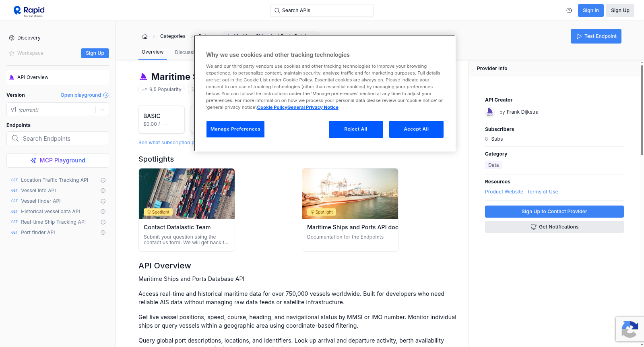644x347 pixels.
Task: Click Accept All cookies button
Action: (416, 129)
